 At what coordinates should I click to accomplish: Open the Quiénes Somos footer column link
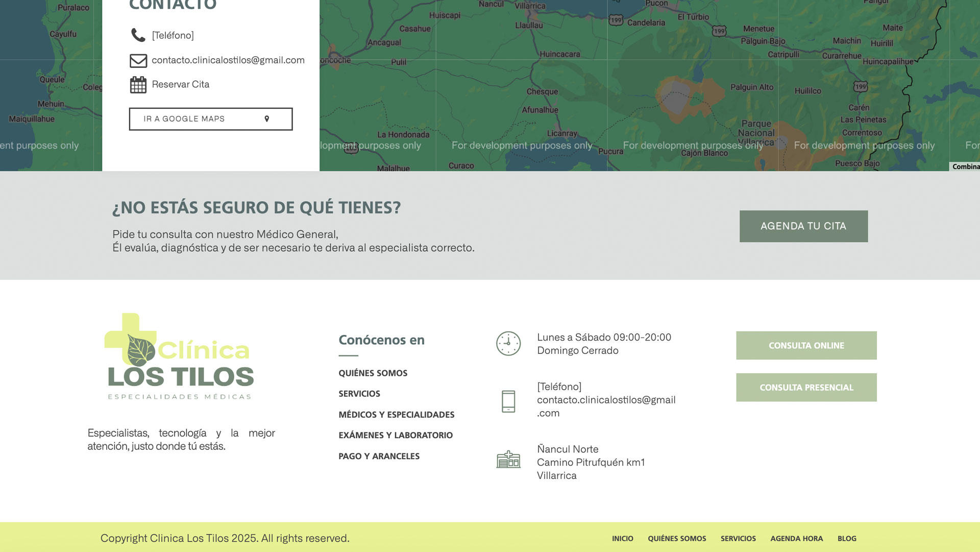[x=373, y=373]
